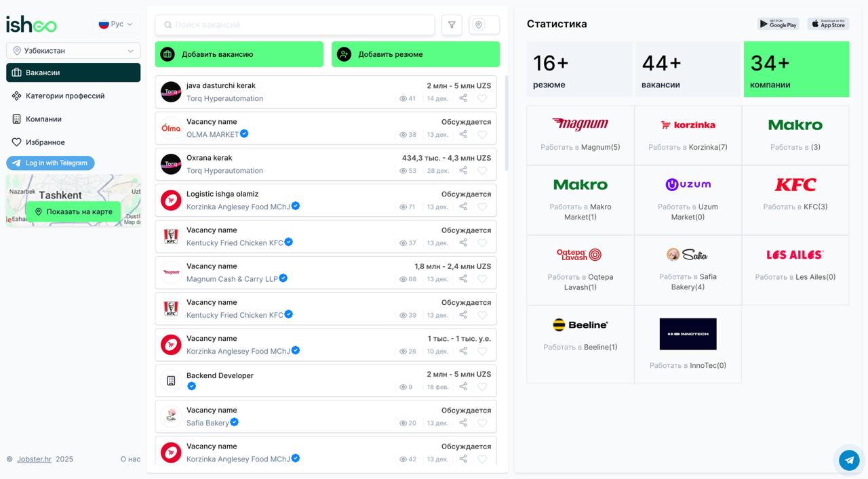Open the Рус language dropdown
Viewport: 868px width, 479px height.
tap(115, 24)
